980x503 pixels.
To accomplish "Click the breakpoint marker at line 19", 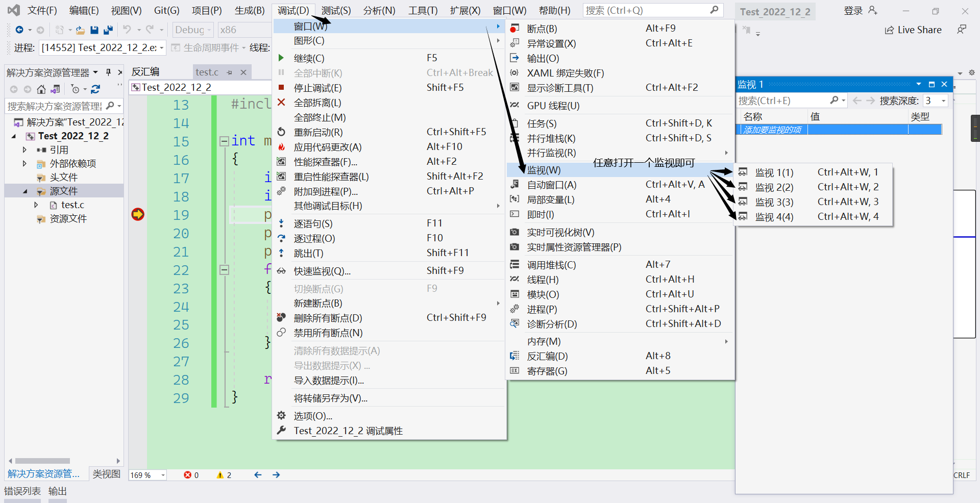I will point(138,214).
